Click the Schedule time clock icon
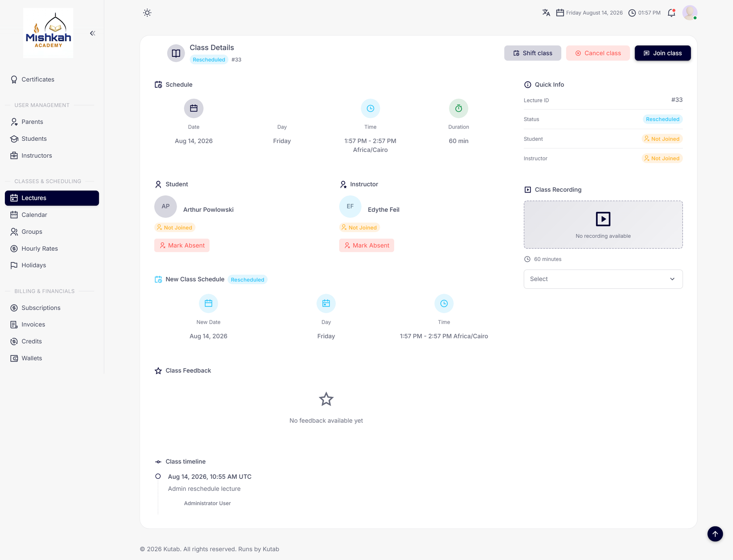Image resolution: width=733 pixels, height=560 pixels. point(371,108)
